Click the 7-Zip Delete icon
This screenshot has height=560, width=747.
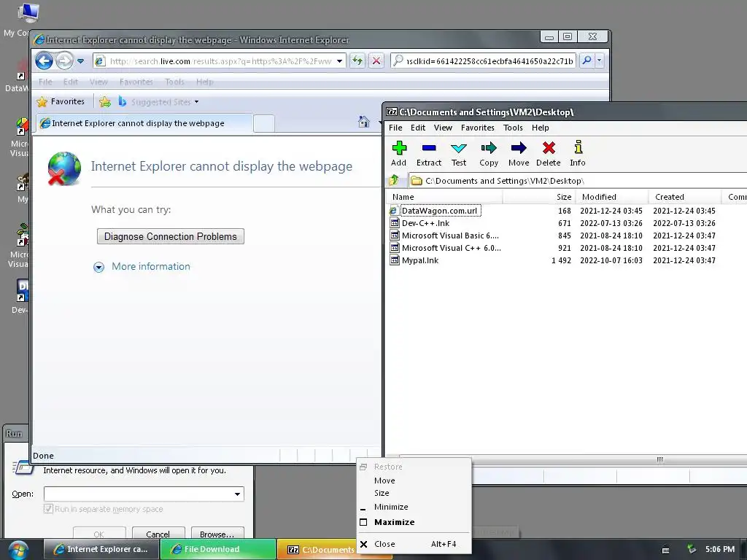point(549,148)
